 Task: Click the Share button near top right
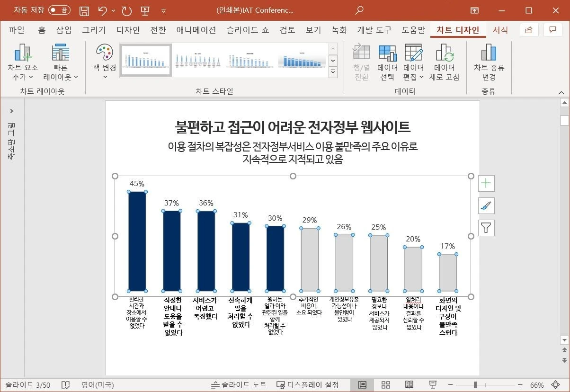529,30
